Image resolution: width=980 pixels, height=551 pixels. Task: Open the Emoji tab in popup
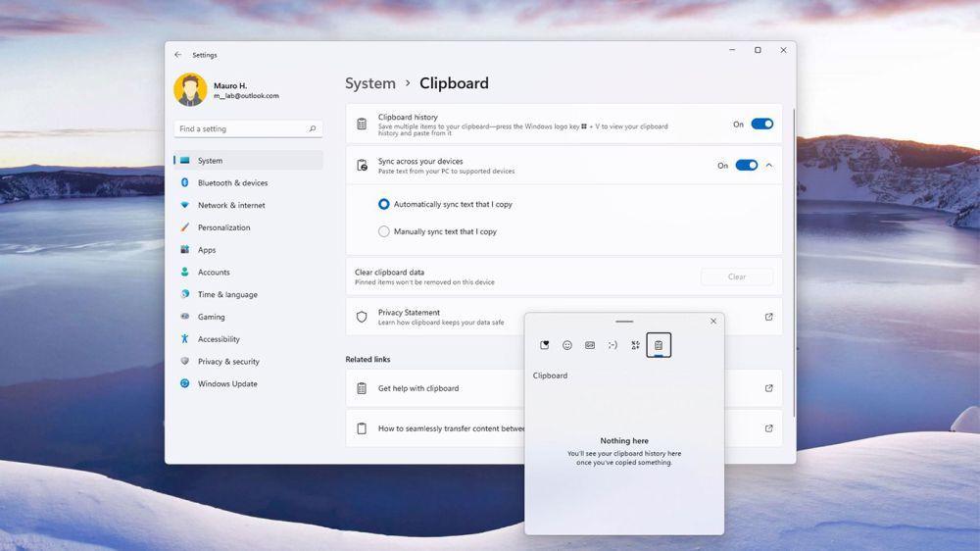point(566,345)
